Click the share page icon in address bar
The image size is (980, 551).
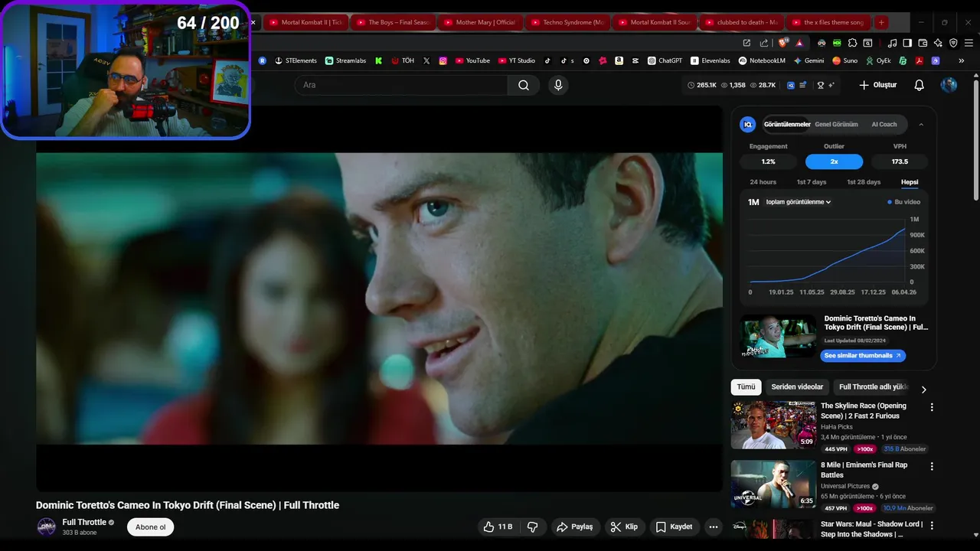(764, 43)
